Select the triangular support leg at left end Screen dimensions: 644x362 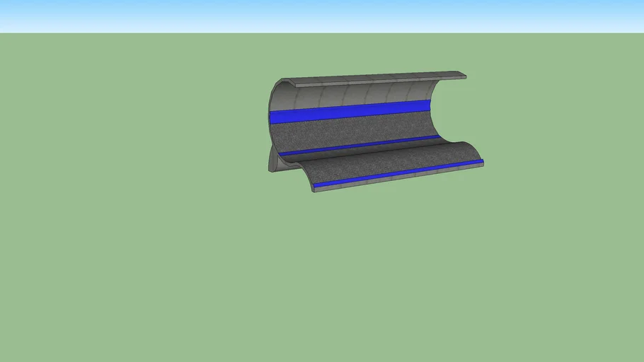tap(274, 160)
